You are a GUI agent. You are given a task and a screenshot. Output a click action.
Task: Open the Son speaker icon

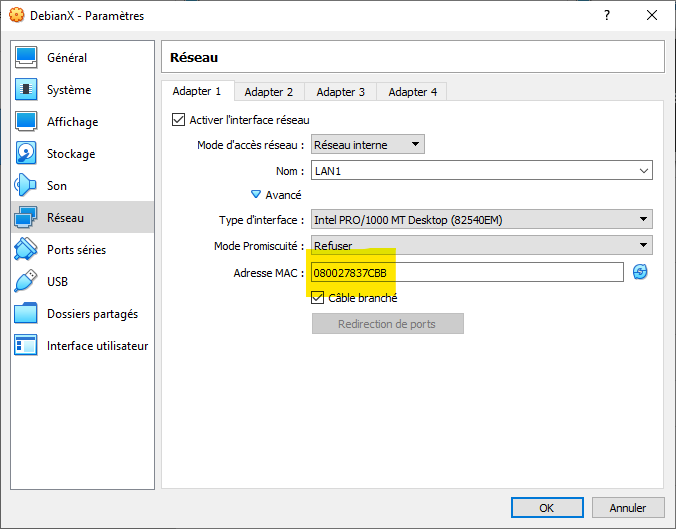(25, 185)
